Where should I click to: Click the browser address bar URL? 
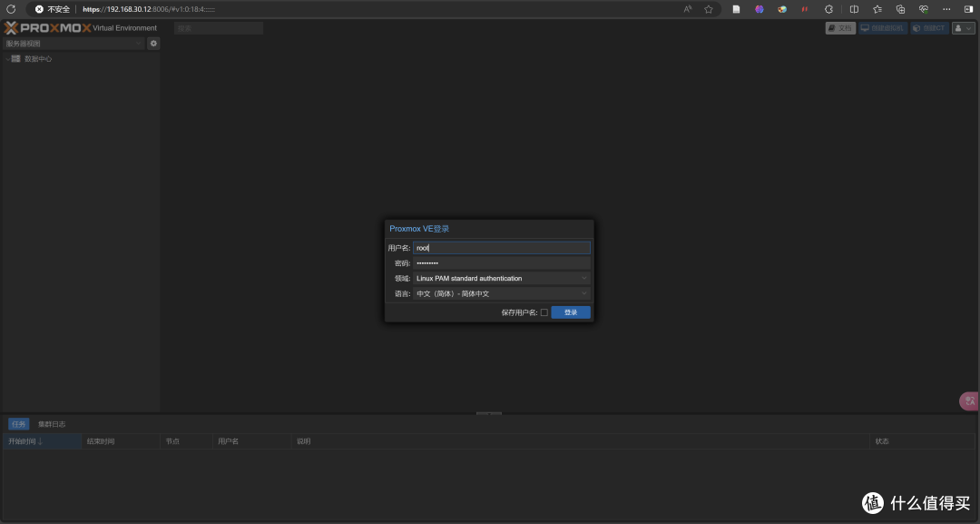pos(149,9)
